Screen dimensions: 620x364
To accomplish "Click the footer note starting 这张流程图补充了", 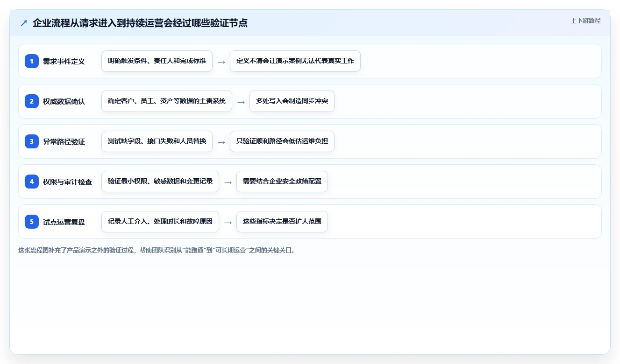I will tap(157, 250).
